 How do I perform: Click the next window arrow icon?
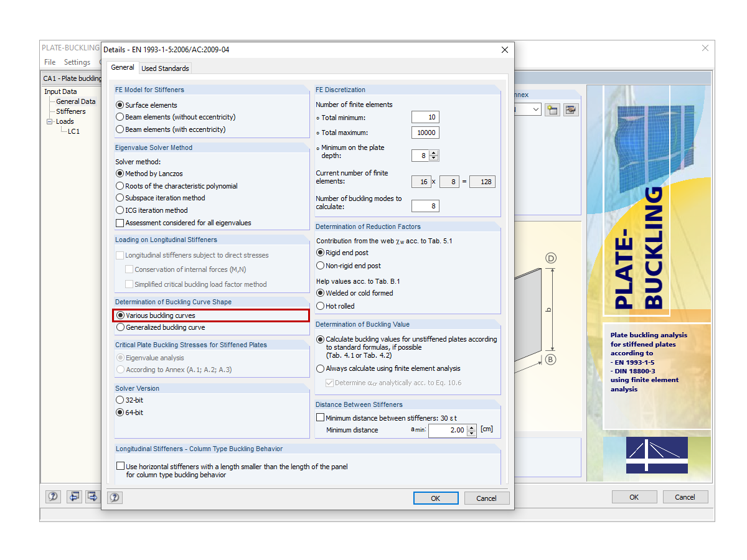point(92,497)
